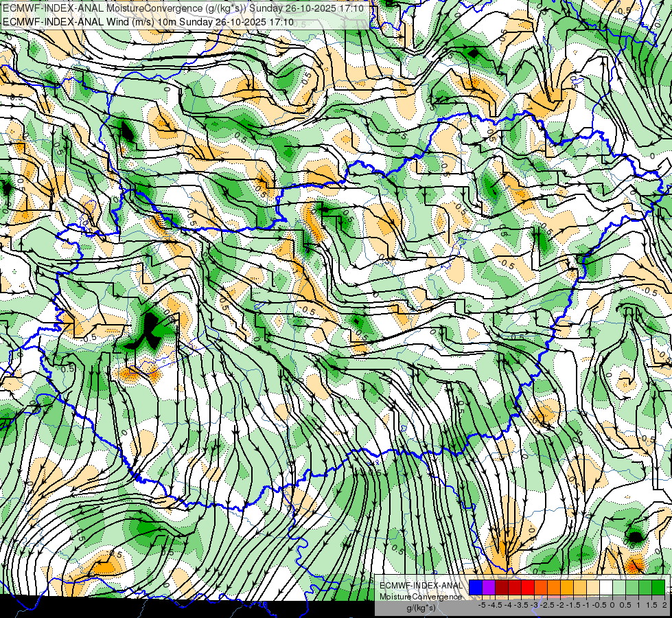
Task: Select the white legend swatch left of 0
Action: click(x=606, y=588)
